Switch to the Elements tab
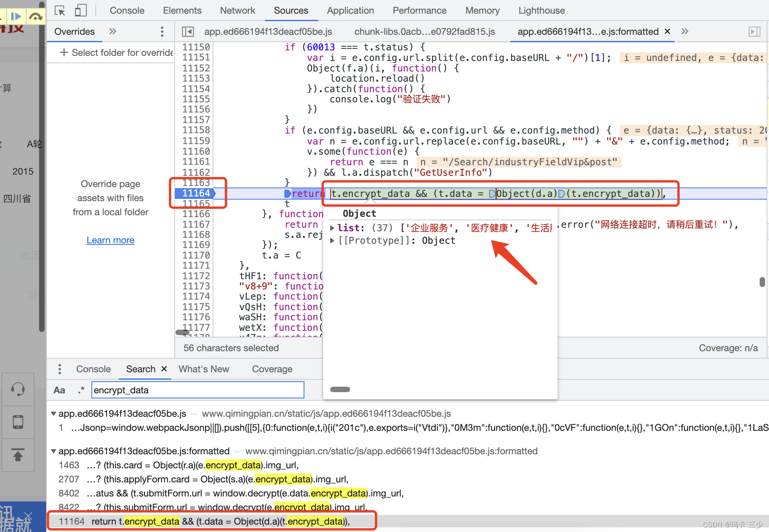Viewport: 769px width, 532px height. click(182, 11)
